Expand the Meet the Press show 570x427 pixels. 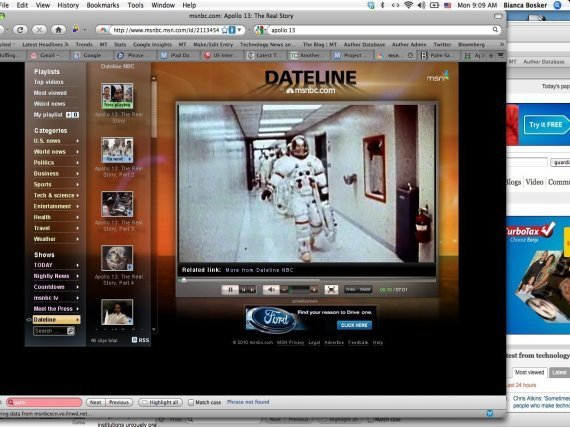[56, 309]
